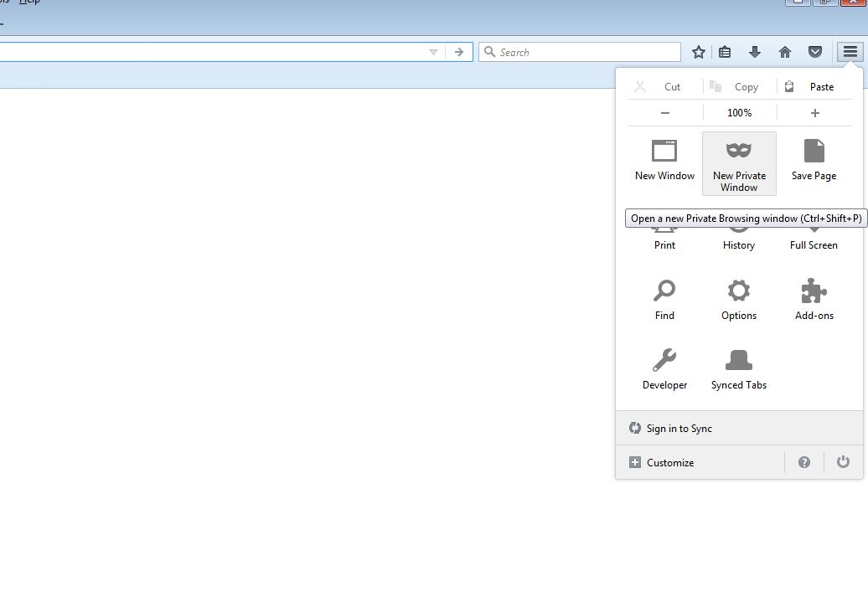Click Copy in edit controls

(x=740, y=87)
